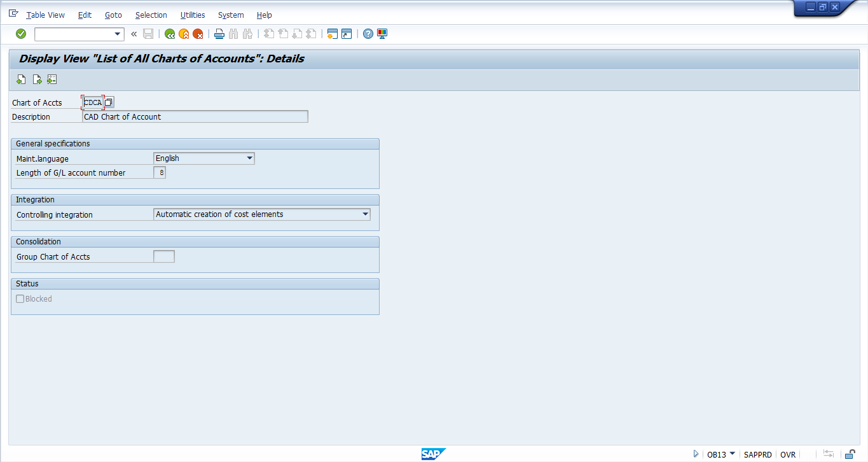Open the Utilities menu
868x462 pixels.
[x=193, y=15]
